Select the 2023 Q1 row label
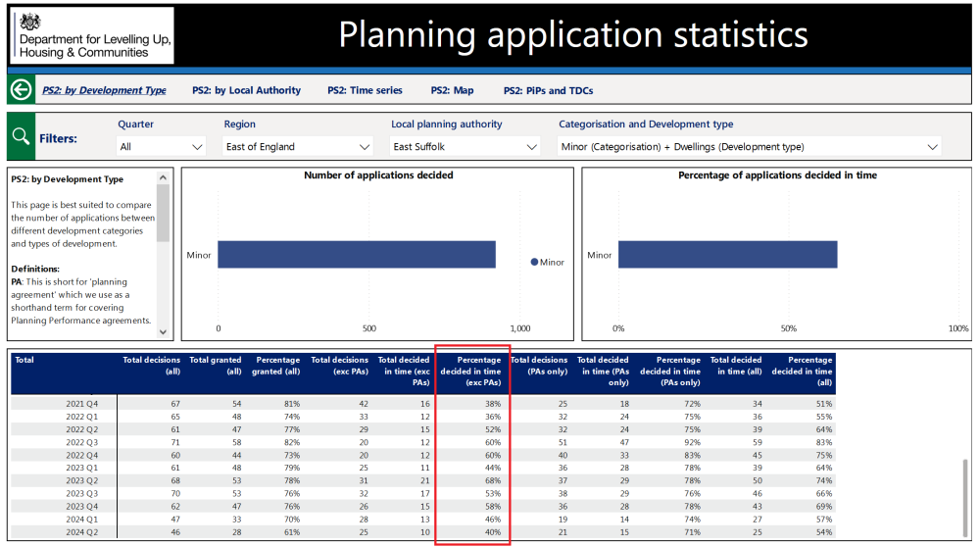Image resolution: width=980 pixels, height=547 pixels. tap(82, 468)
